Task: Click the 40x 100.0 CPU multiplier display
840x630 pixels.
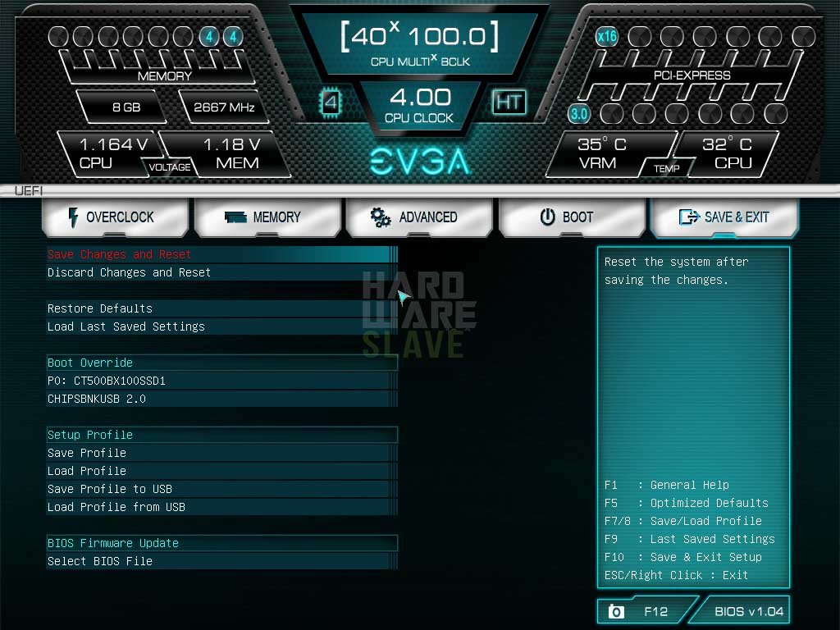Action: 420,43
